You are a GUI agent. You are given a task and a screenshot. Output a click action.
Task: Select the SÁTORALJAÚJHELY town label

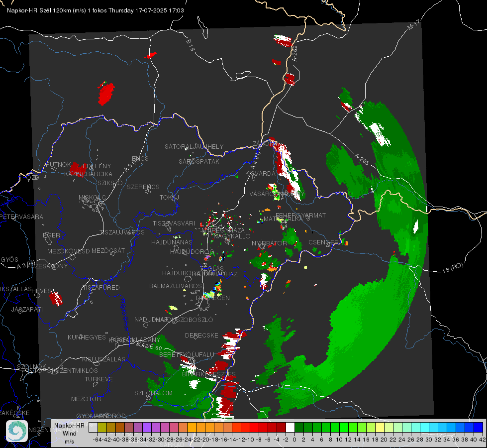[x=194, y=146]
